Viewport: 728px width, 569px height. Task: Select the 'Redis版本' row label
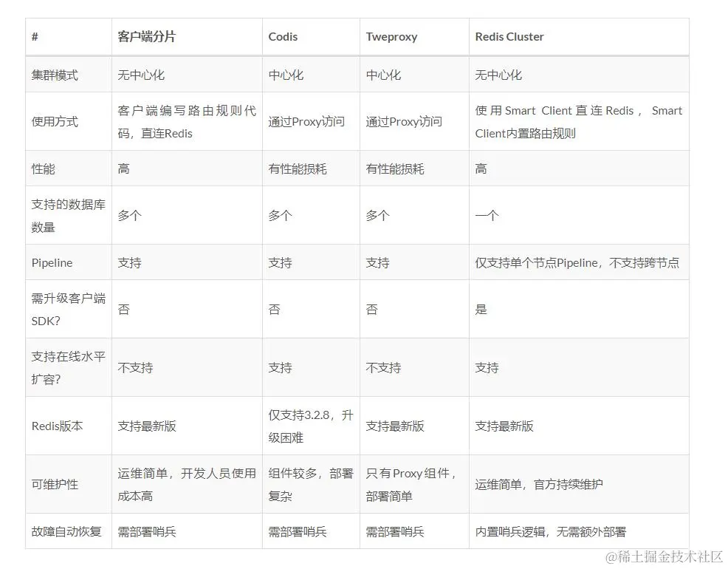click(x=57, y=426)
